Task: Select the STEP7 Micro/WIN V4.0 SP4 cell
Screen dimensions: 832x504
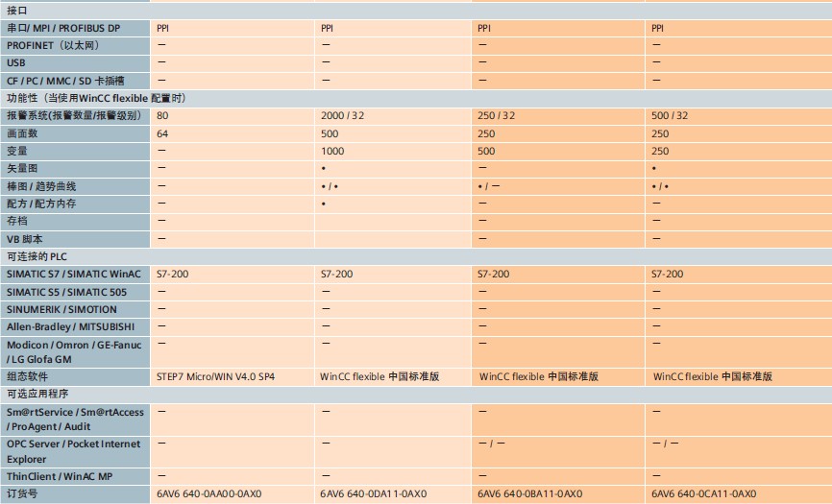Action: 215,377
